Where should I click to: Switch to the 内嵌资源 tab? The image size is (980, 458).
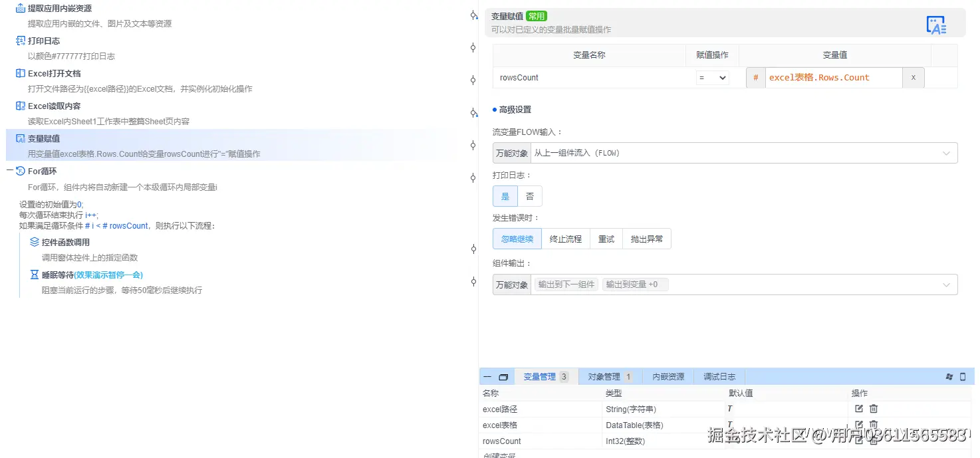pyautogui.click(x=668, y=377)
